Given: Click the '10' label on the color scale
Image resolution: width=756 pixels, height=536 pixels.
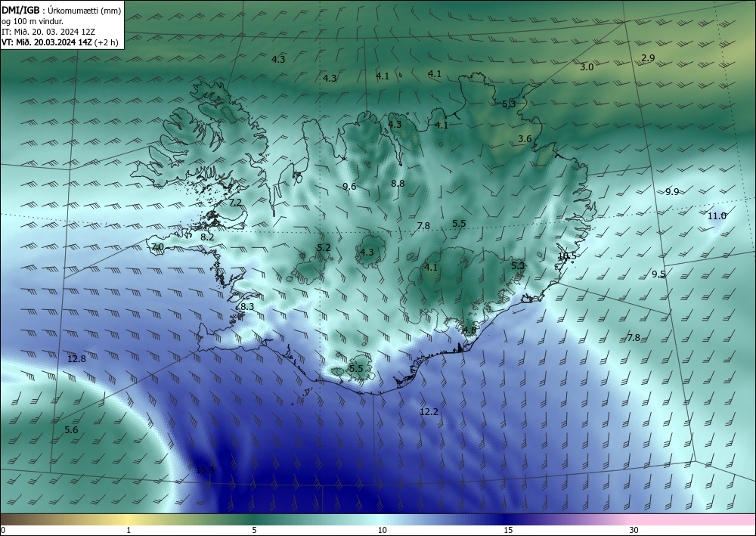Looking at the screenshot, I should 383,530.
